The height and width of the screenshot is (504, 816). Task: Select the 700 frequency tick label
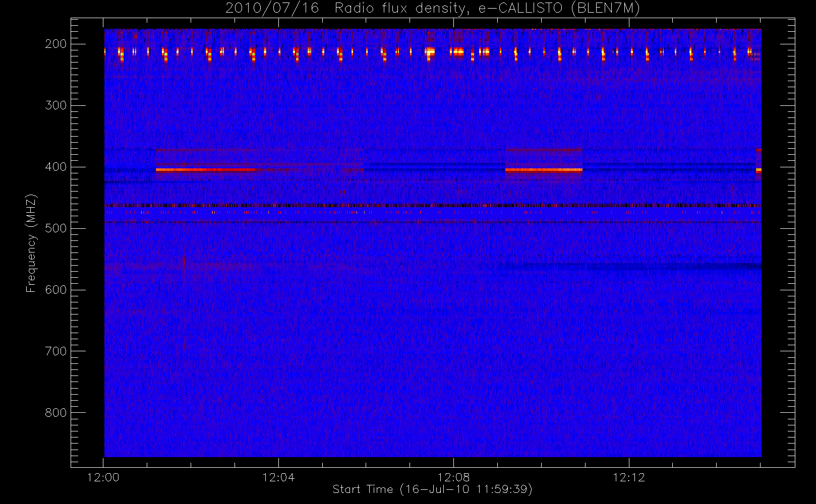point(56,351)
